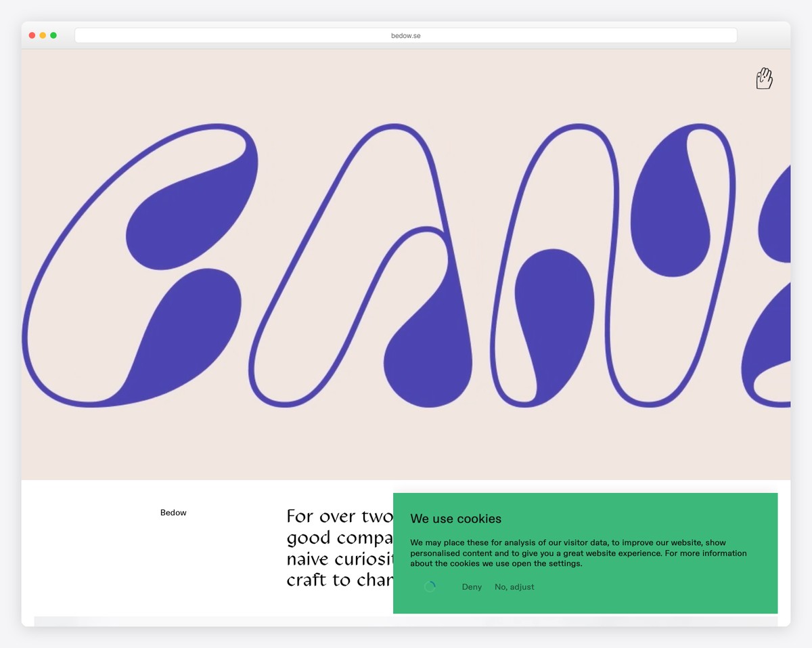The height and width of the screenshot is (648, 812).
Task: Click the yellow minimize traffic light
Action: (43, 35)
